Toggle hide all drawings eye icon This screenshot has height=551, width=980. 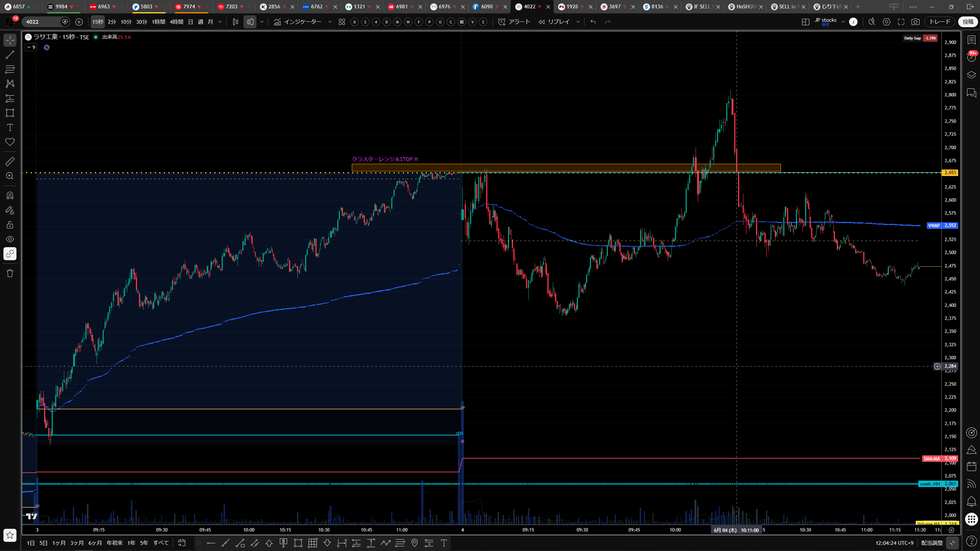10,239
